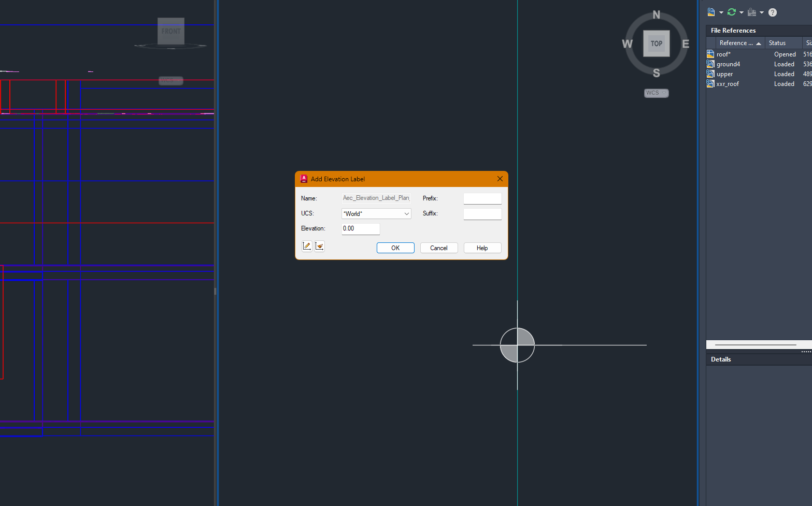Click N on the ViewCube compass
The width and height of the screenshot is (812, 506).
656,15
